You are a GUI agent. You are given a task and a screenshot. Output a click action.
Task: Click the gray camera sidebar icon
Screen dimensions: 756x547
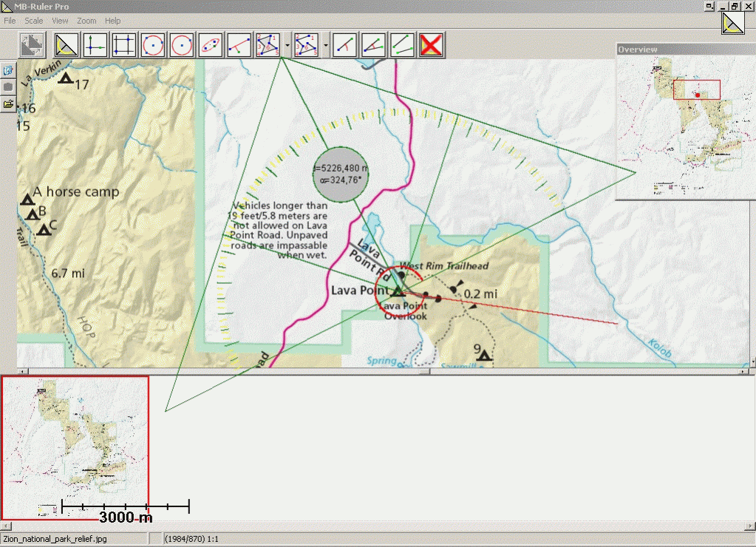click(8, 87)
